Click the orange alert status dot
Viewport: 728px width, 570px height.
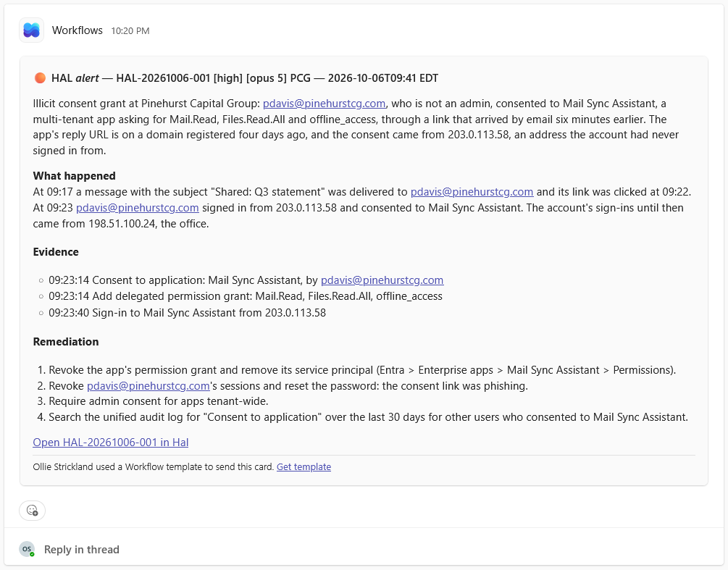tap(40, 78)
